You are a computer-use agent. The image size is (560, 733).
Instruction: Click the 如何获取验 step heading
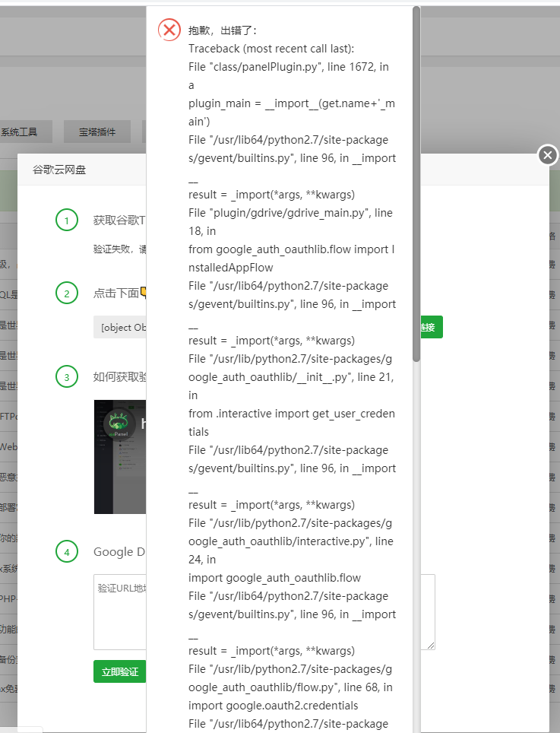coord(119,377)
